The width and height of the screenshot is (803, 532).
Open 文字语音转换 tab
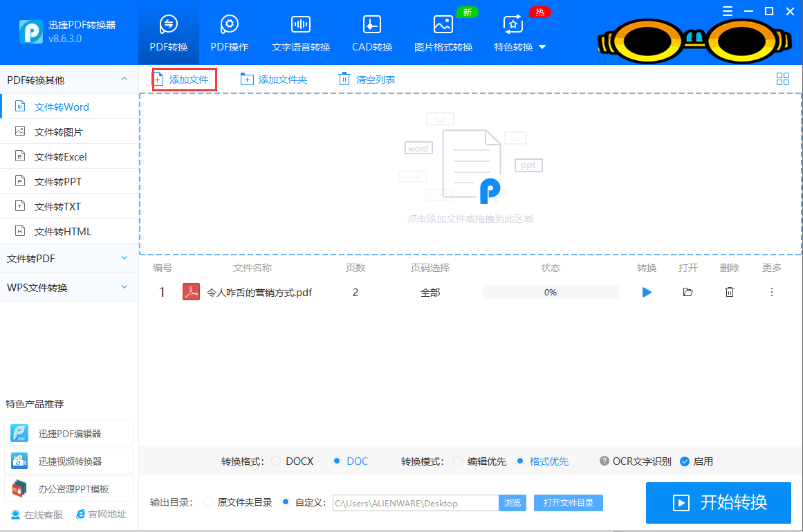click(301, 33)
